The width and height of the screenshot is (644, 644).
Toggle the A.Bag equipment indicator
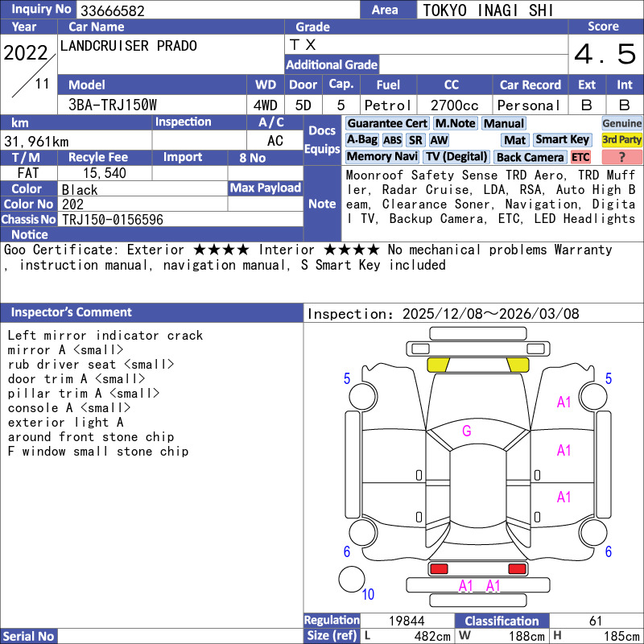[362, 140]
